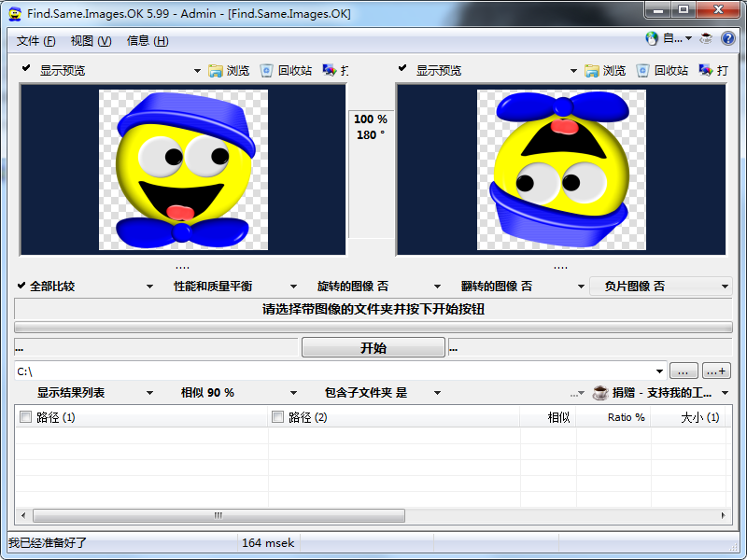Open help via the question mark icon
The width and height of the screenshot is (747, 560).
(729, 40)
